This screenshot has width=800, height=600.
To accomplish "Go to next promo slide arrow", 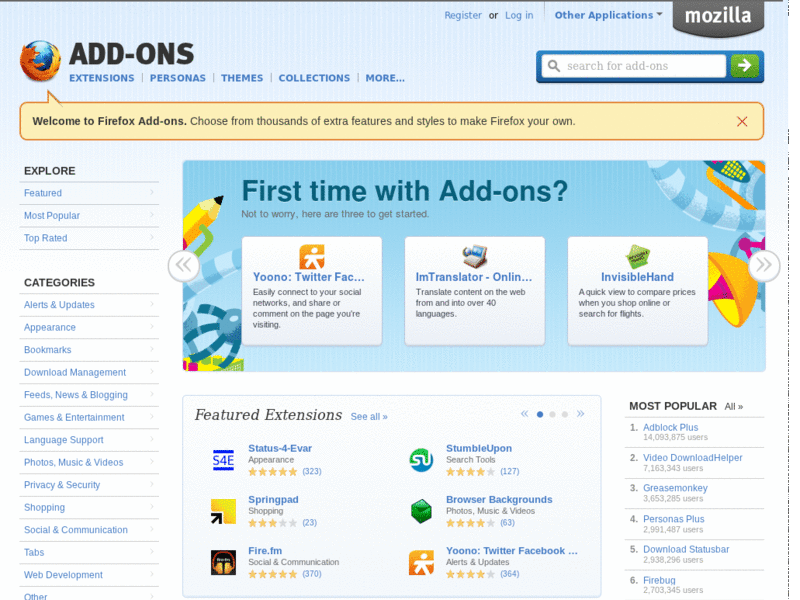I will pos(764,265).
